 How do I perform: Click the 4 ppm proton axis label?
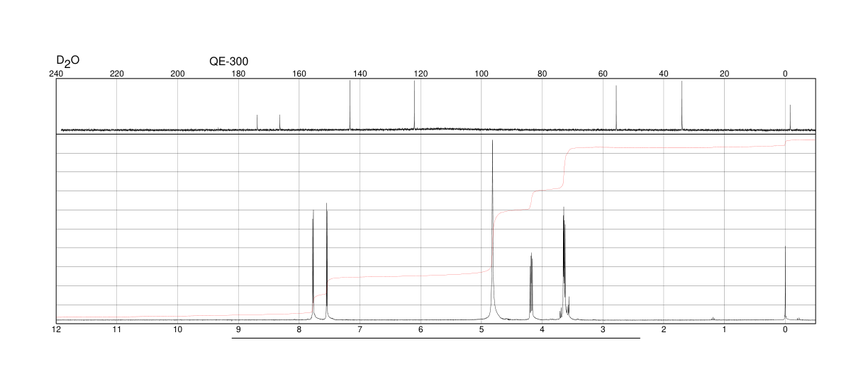click(542, 330)
